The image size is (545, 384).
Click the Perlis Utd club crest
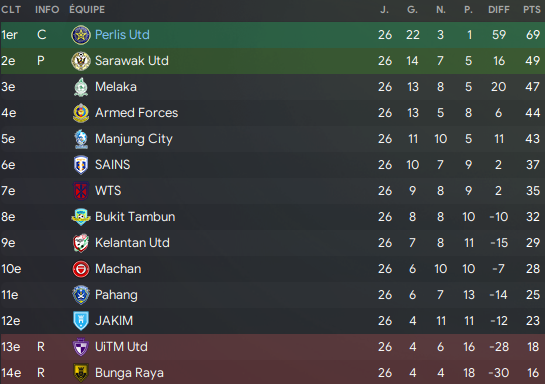click(x=81, y=35)
